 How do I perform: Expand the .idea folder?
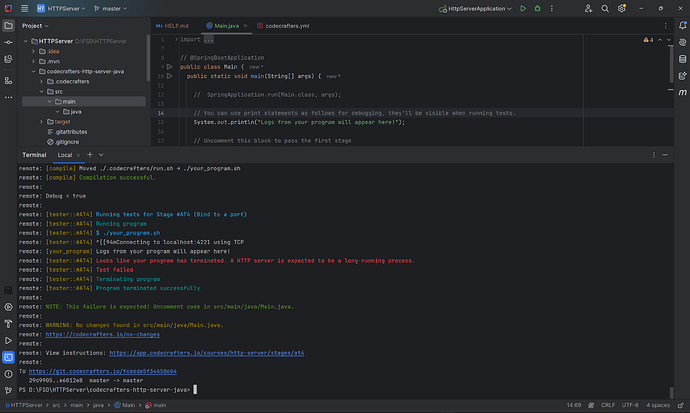[33, 51]
